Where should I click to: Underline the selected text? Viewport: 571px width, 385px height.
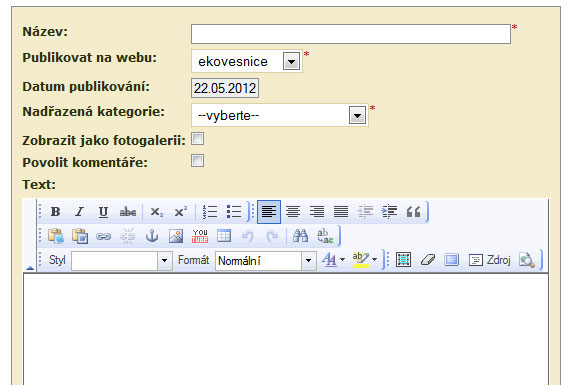coord(103,212)
